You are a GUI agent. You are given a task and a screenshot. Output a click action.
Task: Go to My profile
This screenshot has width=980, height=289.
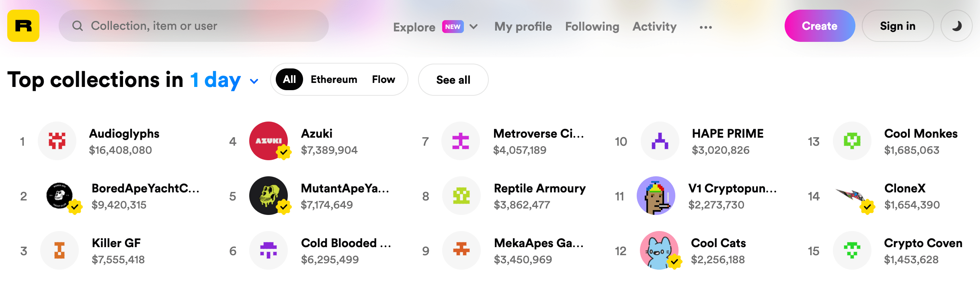tap(523, 27)
